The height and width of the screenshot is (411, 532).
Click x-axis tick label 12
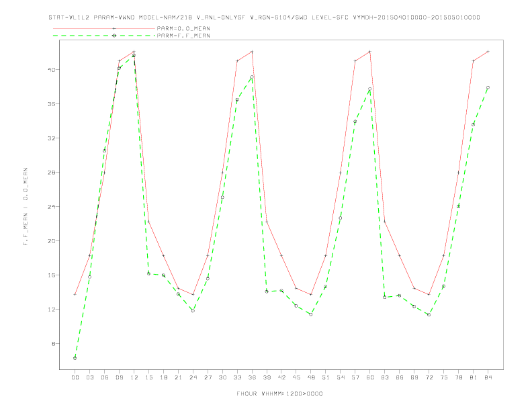coord(134,377)
